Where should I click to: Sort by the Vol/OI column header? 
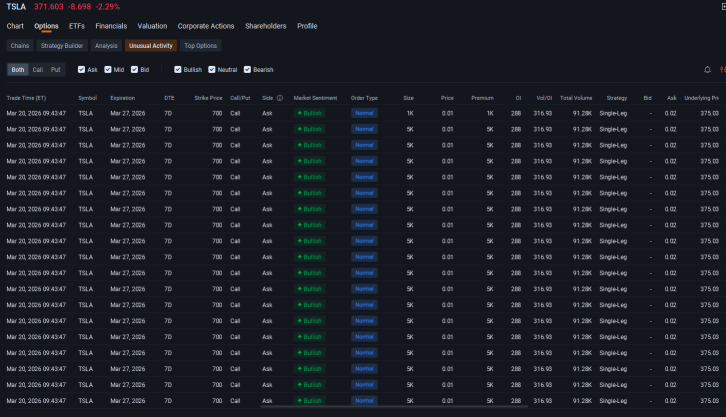coord(544,98)
